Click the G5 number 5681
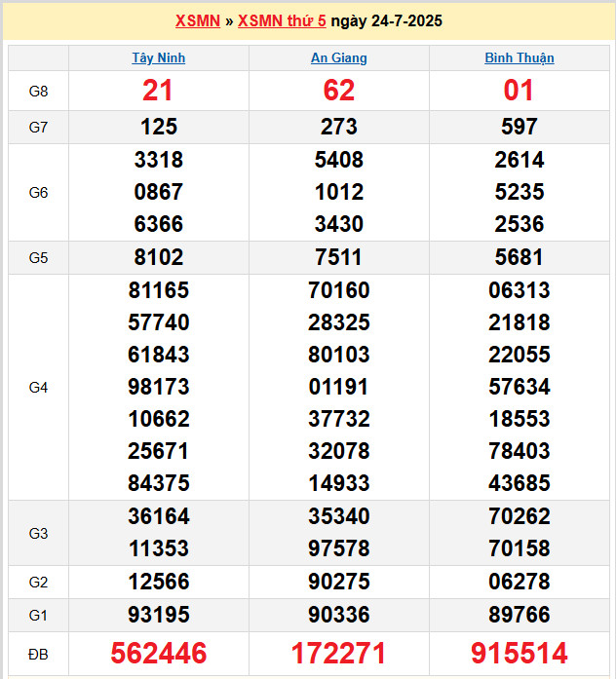This screenshot has height=679, width=616. 520,257
